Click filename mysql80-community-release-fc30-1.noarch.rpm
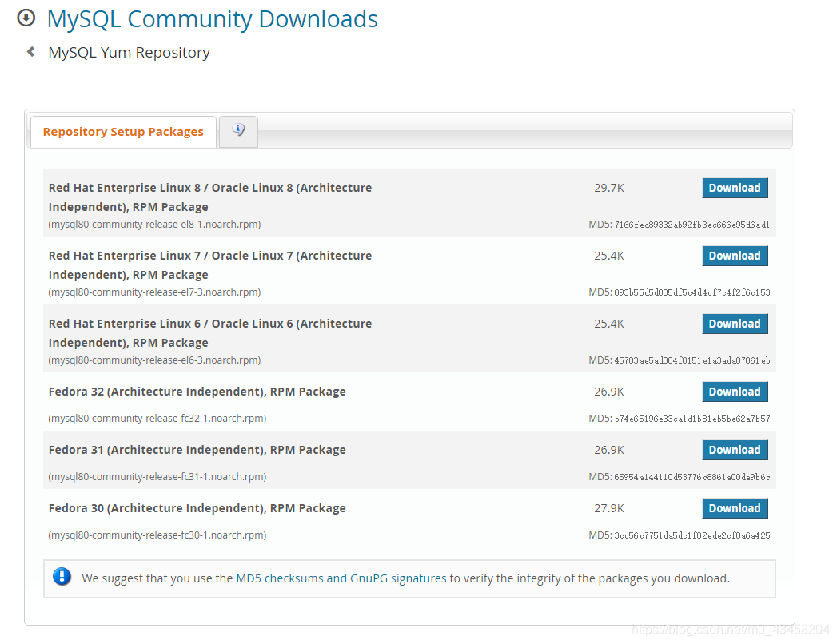This screenshot has height=644, width=837. [157, 535]
